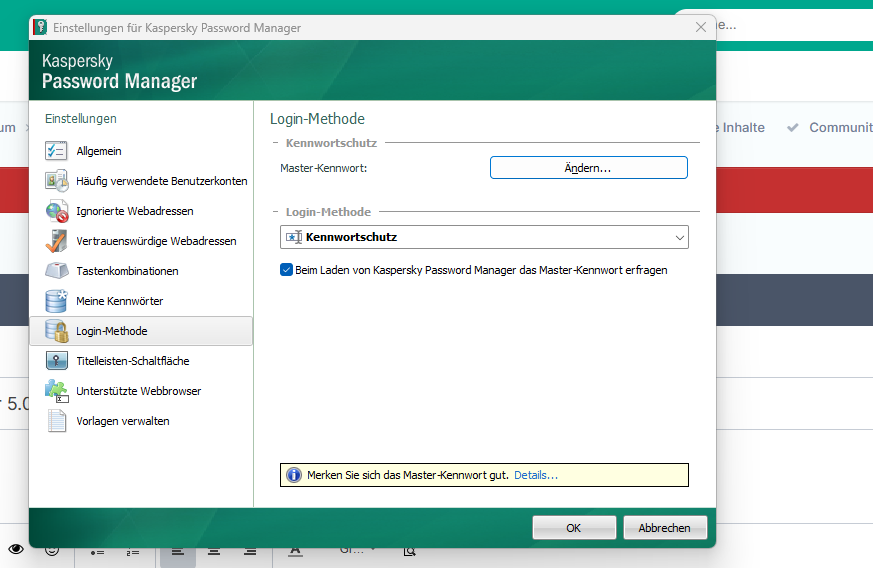The image size is (873, 568).
Task: Confirm settings with the OK button
Action: click(x=574, y=527)
